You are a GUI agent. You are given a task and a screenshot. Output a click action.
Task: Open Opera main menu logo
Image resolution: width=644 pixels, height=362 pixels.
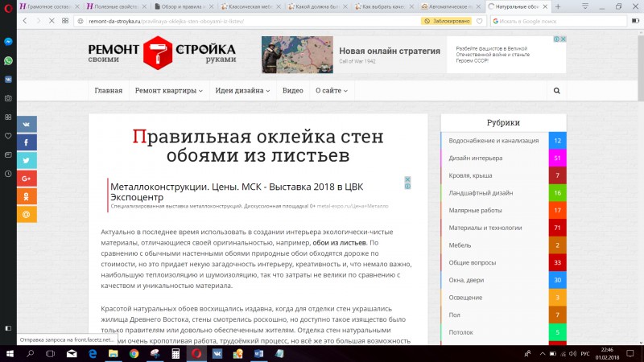click(8, 8)
